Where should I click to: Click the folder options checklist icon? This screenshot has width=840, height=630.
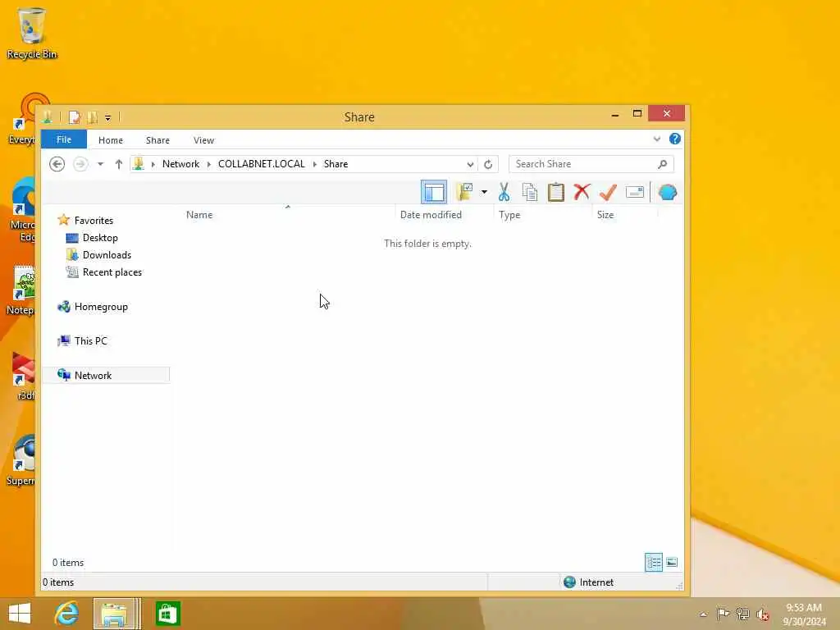click(464, 192)
